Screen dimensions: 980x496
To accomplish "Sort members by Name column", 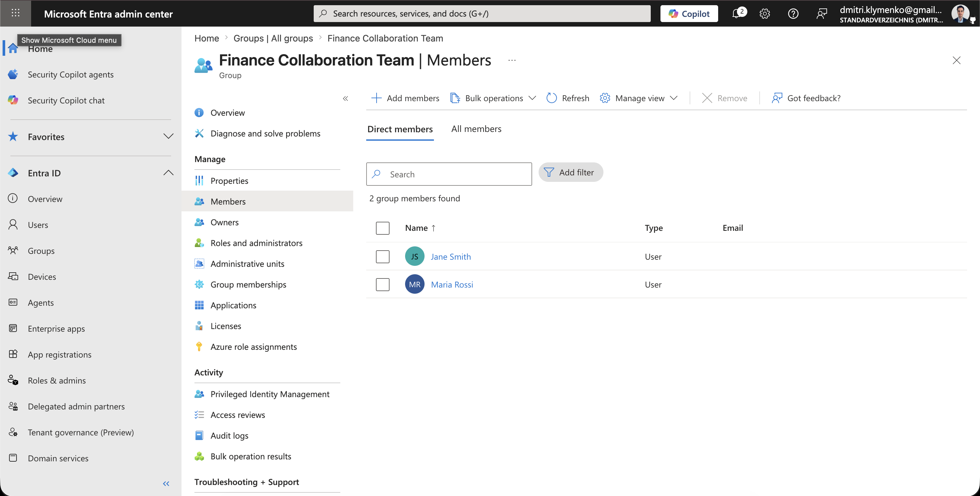I will 420,228.
